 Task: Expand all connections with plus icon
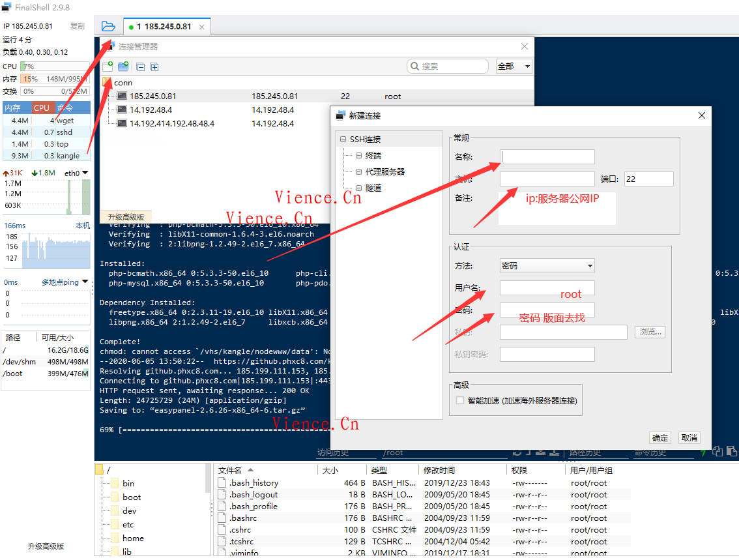154,66
